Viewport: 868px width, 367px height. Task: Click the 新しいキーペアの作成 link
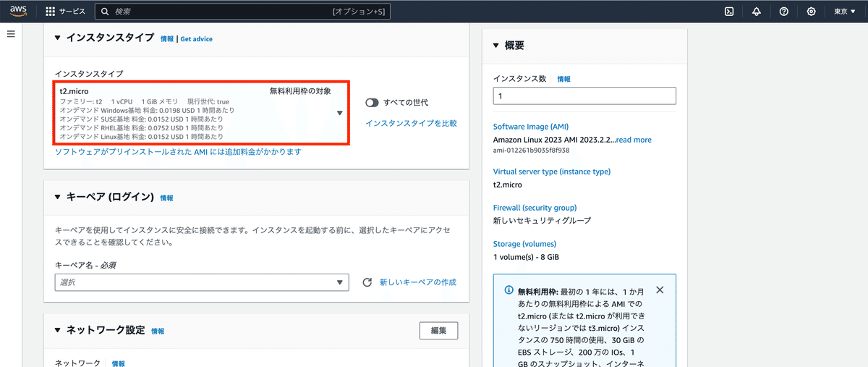pyautogui.click(x=418, y=282)
